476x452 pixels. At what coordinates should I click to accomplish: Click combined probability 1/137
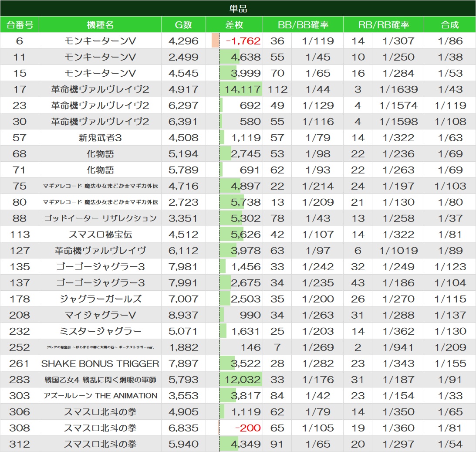pos(450,315)
